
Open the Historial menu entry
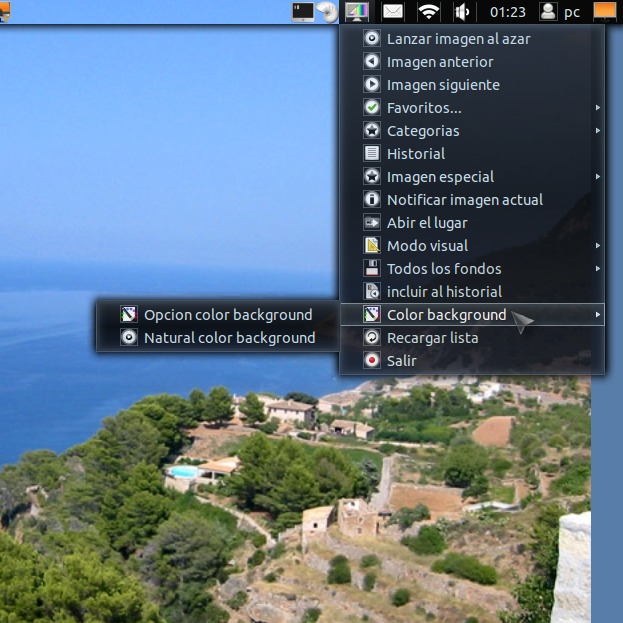472,153
